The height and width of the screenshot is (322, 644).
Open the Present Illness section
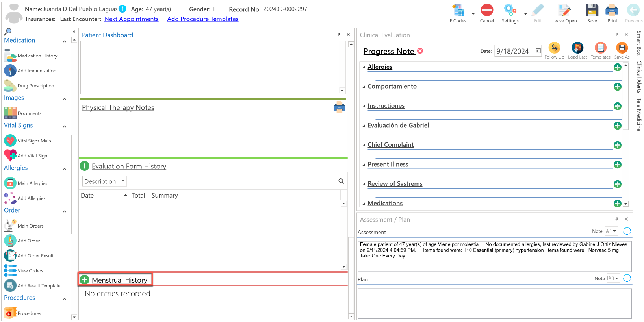click(388, 164)
